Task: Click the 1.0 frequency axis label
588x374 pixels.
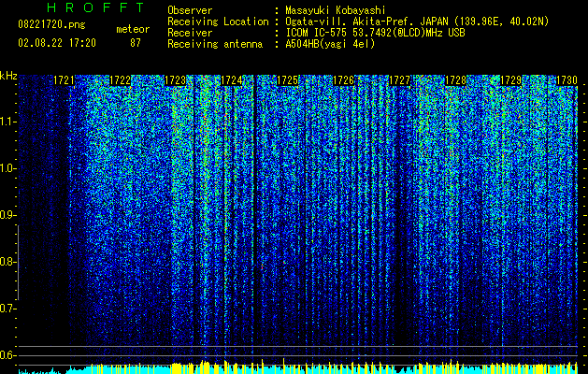Action: (7, 168)
